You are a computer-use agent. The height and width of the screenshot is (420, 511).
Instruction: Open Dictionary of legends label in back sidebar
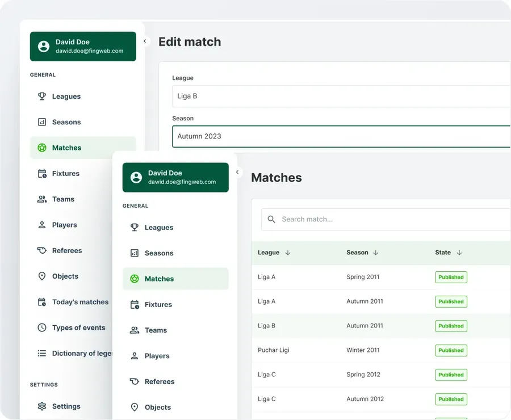(x=82, y=354)
